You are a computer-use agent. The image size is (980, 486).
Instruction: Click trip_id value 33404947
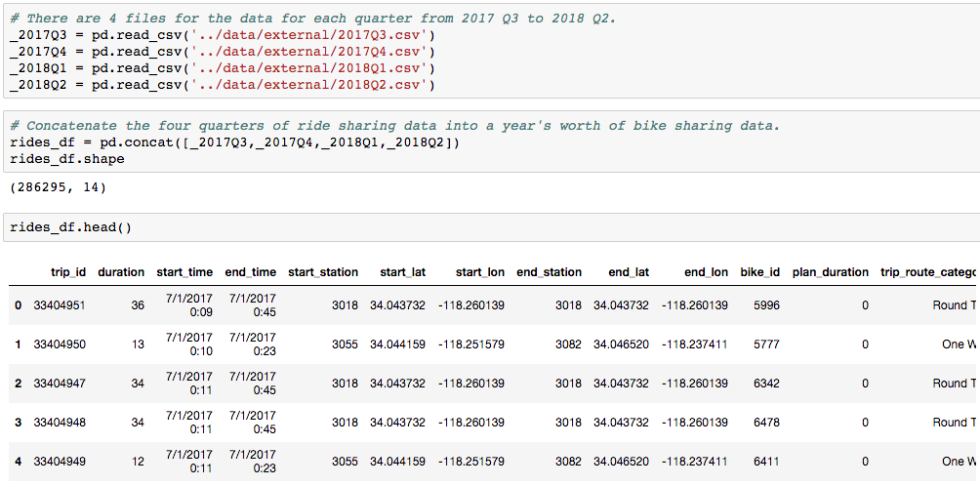(x=60, y=384)
